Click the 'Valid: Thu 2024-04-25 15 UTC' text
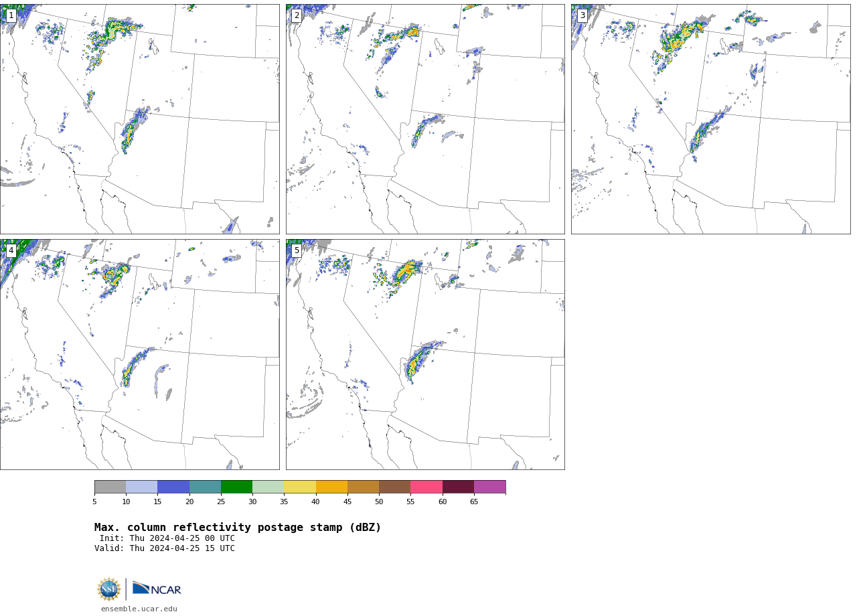The width and height of the screenshot is (857, 616). point(165,548)
